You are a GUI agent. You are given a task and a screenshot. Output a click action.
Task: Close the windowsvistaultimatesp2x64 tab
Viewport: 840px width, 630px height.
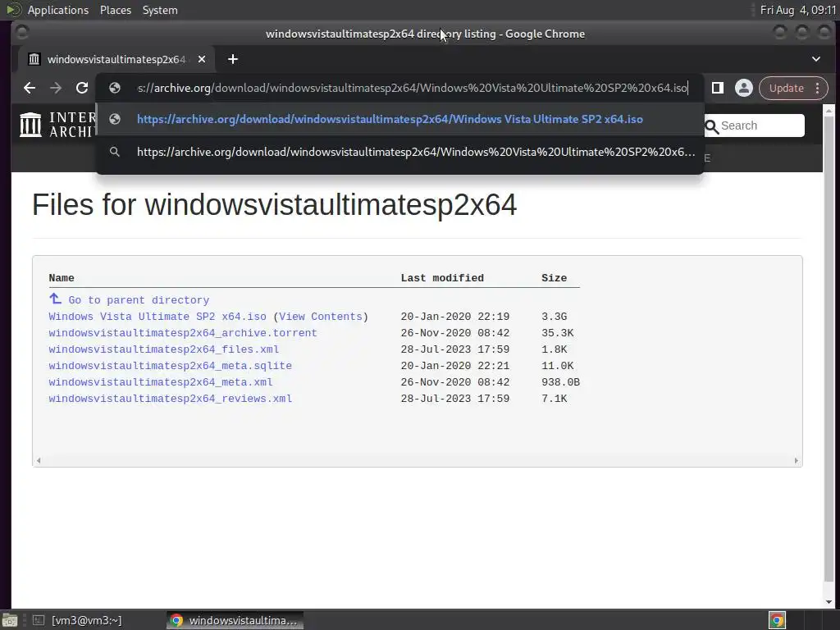(202, 59)
